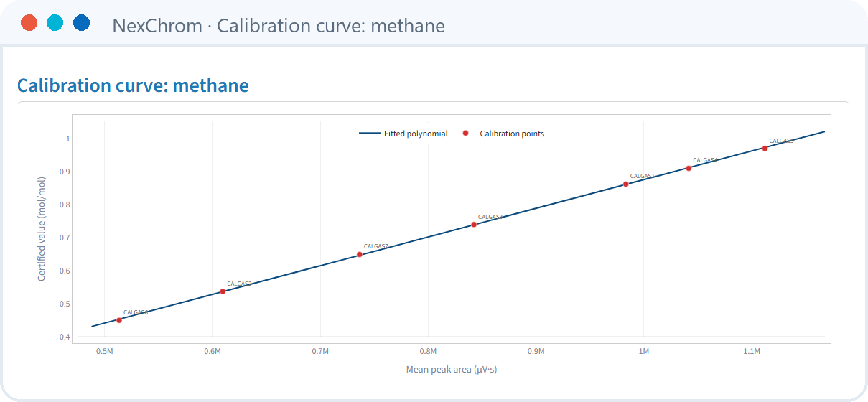
Task: Select the CALGAS5 calibration point
Action: click(765, 148)
